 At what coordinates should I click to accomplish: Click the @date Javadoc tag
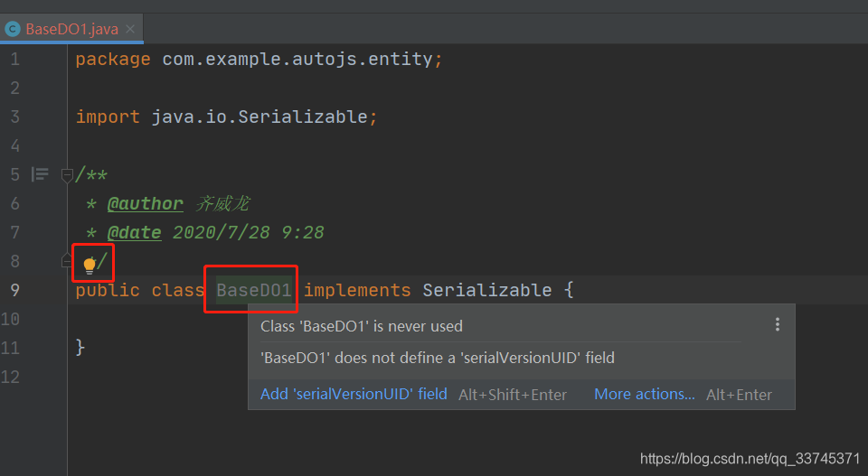pos(135,232)
